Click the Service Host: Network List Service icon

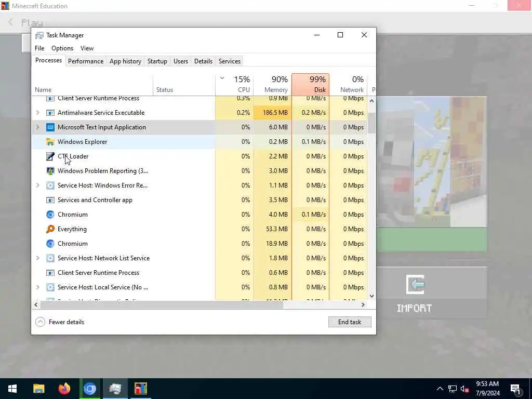coord(50,258)
